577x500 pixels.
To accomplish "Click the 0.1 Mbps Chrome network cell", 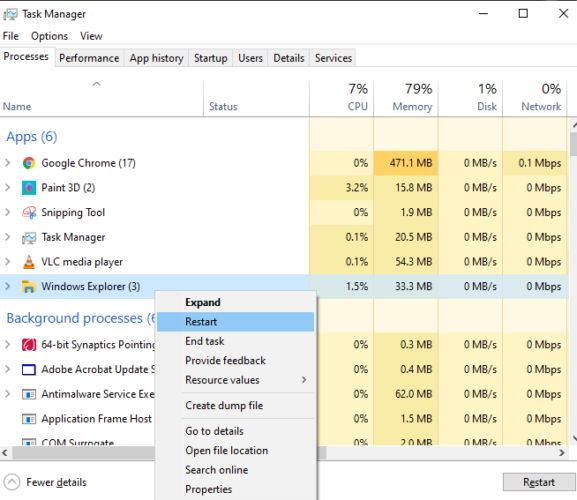I will (535, 163).
